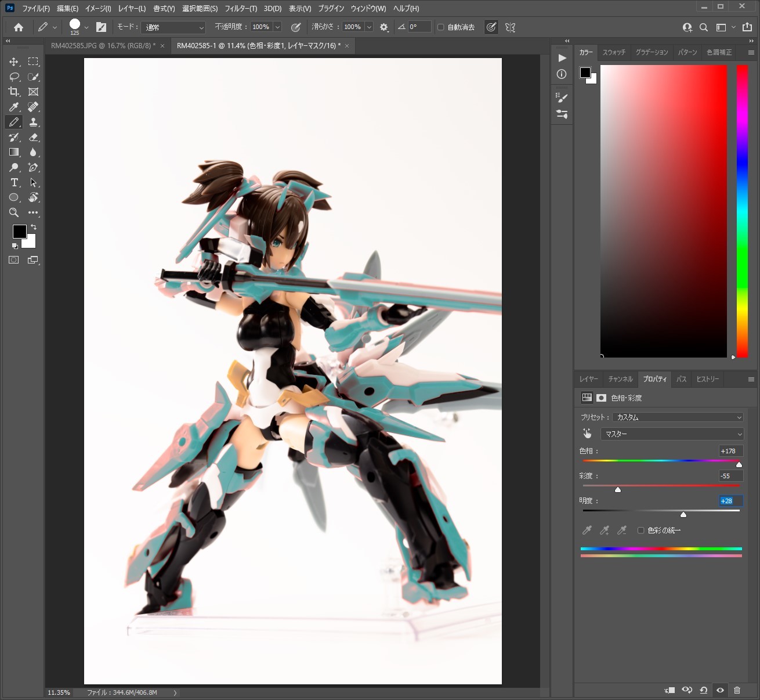
Task: Select the Ellipse shape tool
Action: (x=14, y=197)
